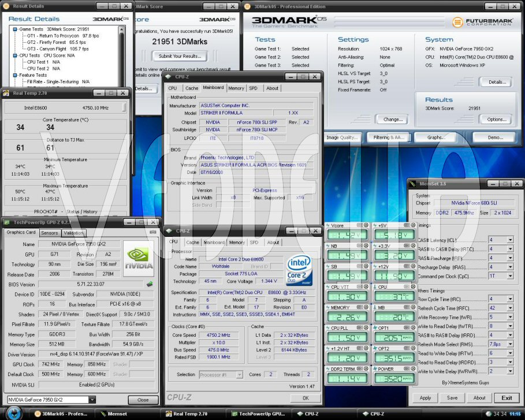525x420 pixels.
Task: Open the Sensors tab in GPU-Z
Action: coord(50,233)
